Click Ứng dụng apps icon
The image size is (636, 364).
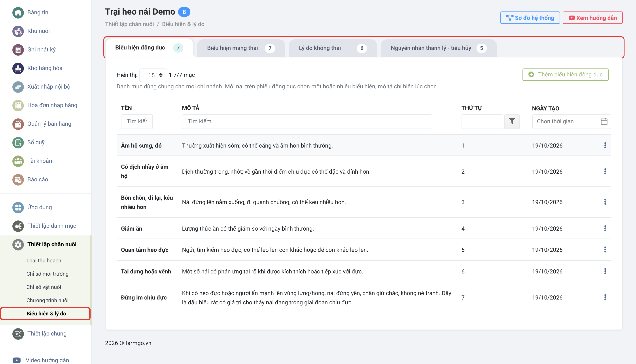18,207
